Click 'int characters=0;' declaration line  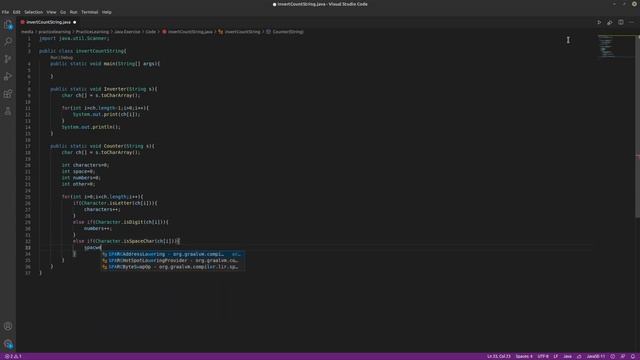(85, 165)
